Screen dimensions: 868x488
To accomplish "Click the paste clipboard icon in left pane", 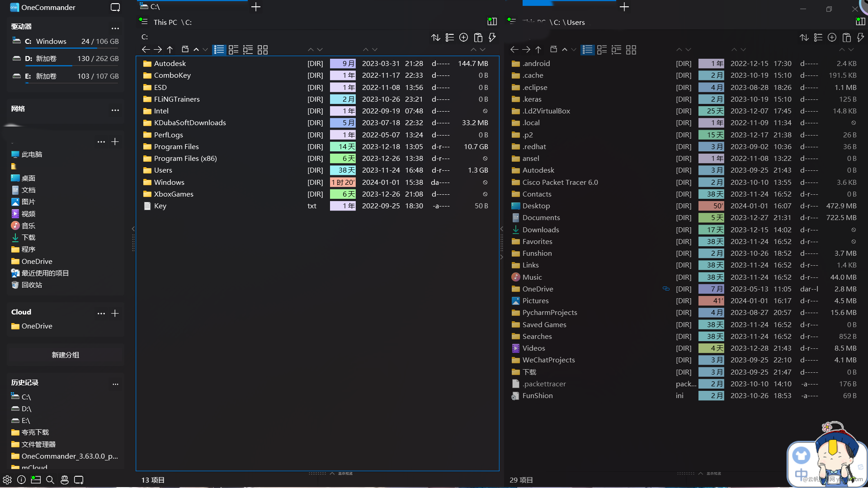I will pos(478,38).
